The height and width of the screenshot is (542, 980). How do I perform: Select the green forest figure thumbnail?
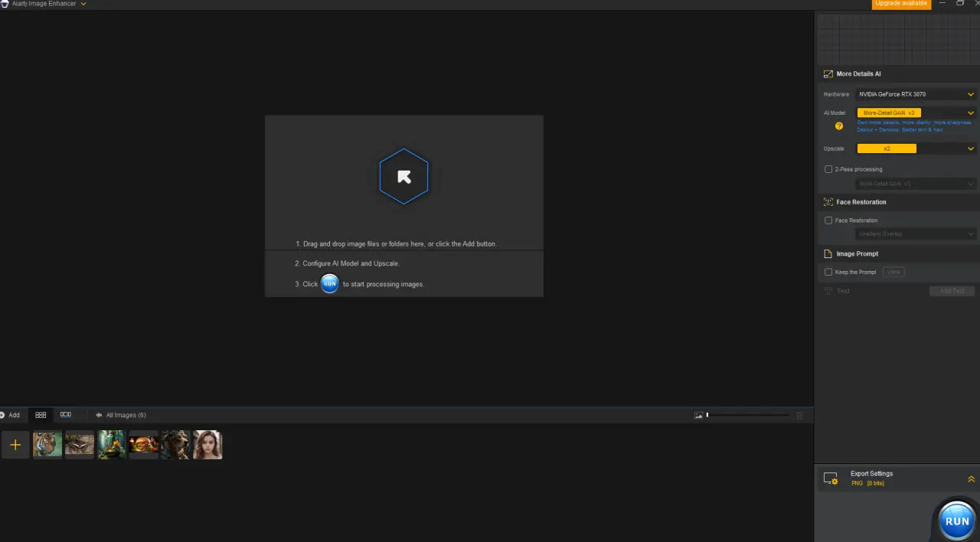pyautogui.click(x=112, y=445)
